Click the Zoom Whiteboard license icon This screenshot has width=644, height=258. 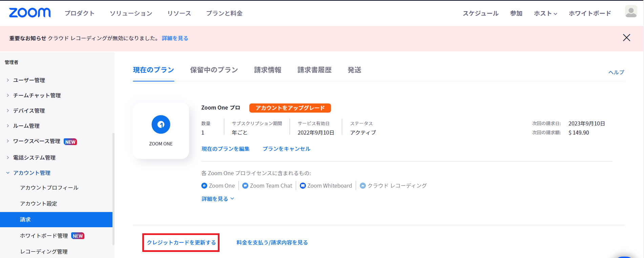(x=303, y=186)
